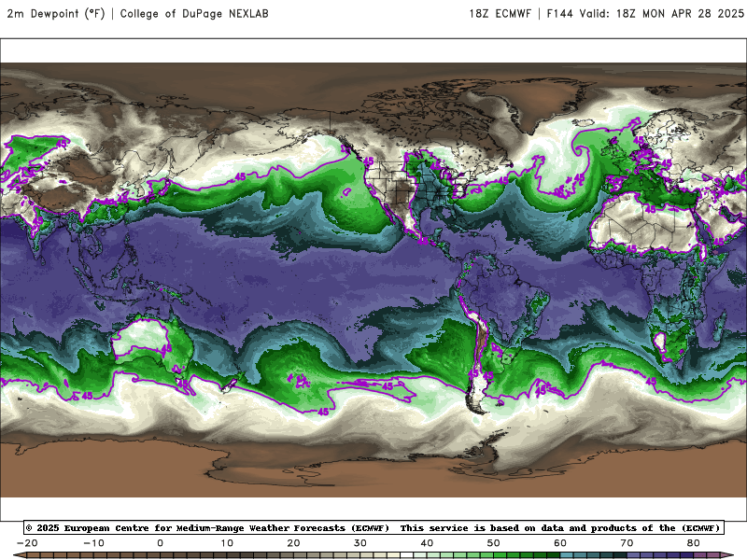This screenshot has width=747, height=560.
Task: Click the left arrow end of the colorbar
Action: [x=19, y=555]
